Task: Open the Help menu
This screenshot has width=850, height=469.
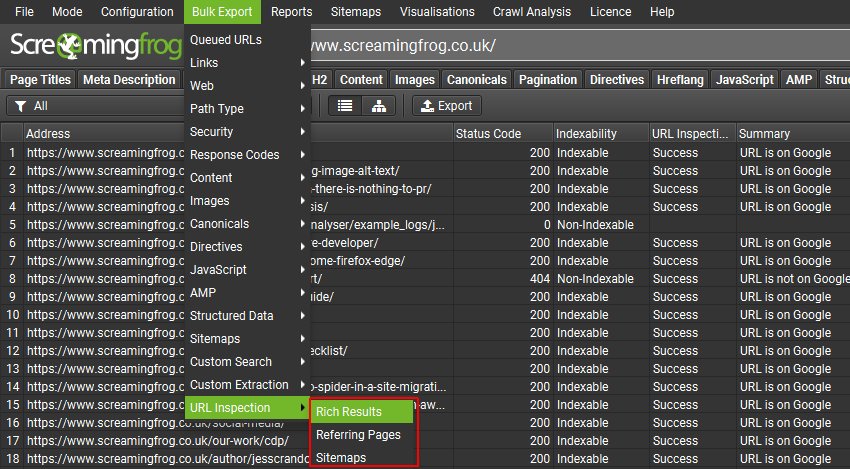Action: [x=662, y=11]
